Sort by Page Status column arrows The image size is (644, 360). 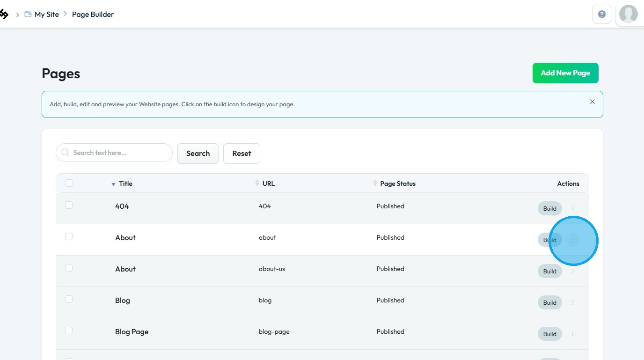[375, 183]
